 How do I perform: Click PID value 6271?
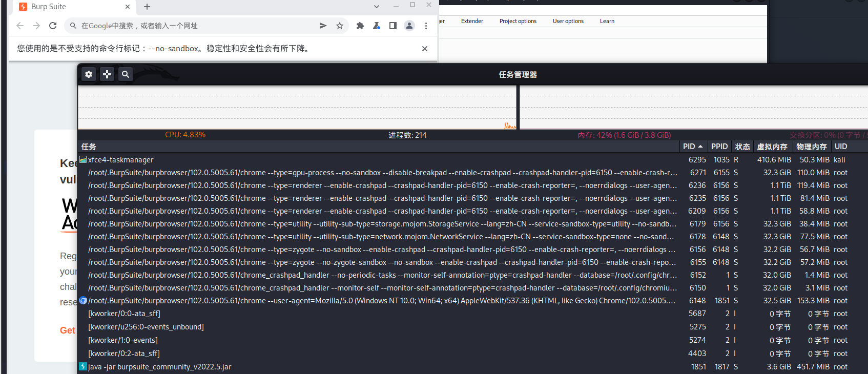pos(698,173)
